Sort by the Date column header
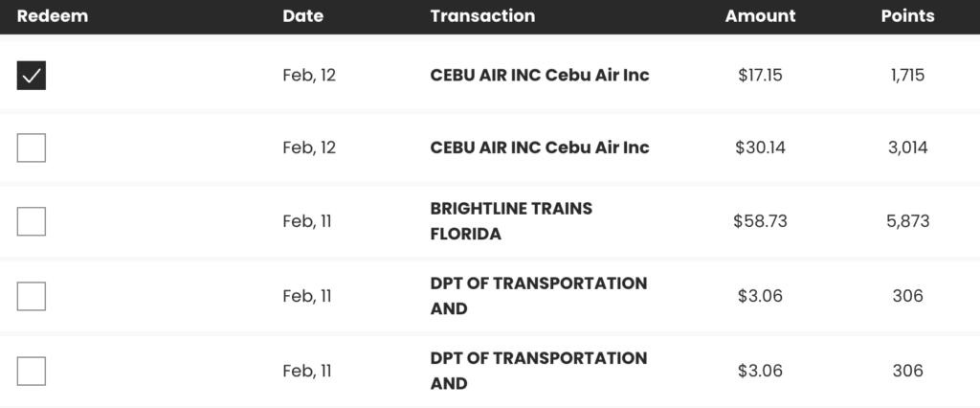 [303, 16]
